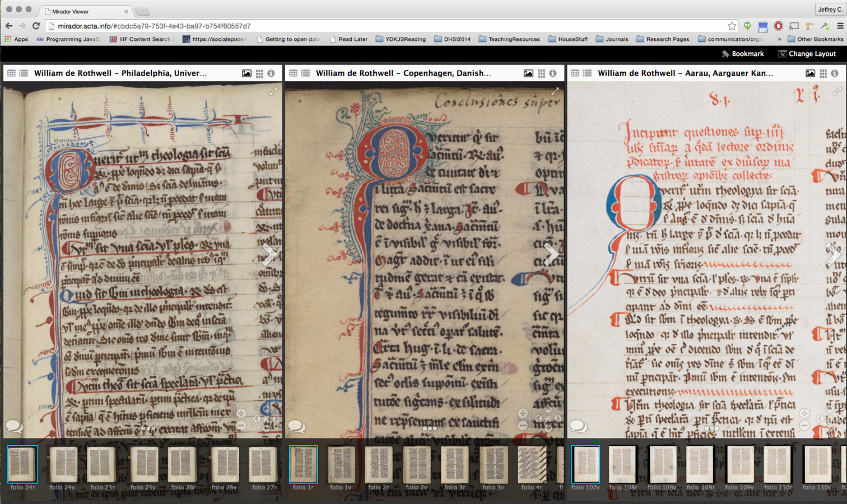
Task: Open image view menu in Aarau window
Action: click(810, 73)
